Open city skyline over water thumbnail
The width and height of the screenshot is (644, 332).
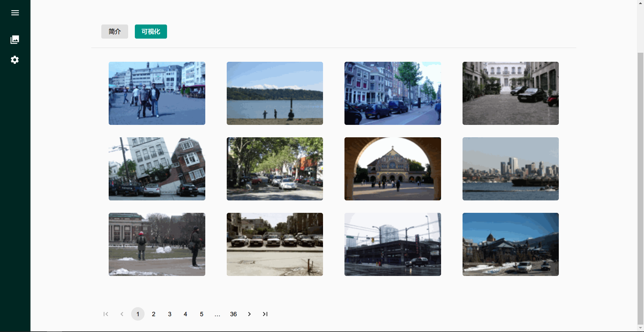tap(511, 169)
